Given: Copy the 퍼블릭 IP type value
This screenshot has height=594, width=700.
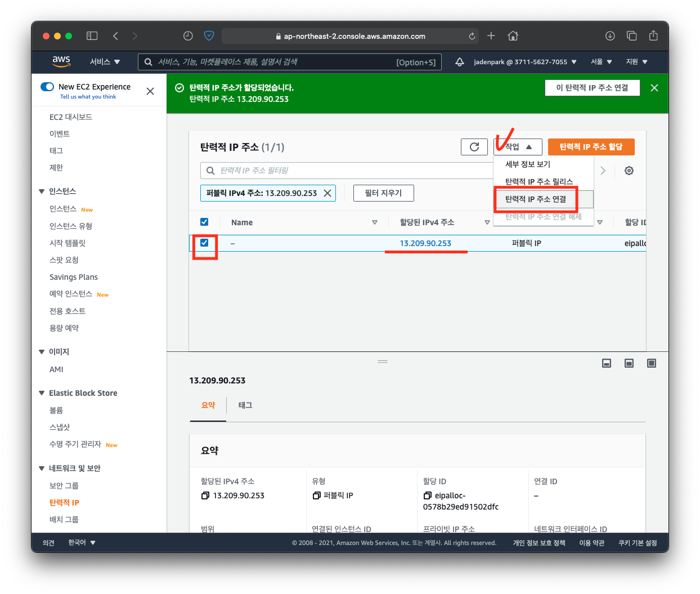Looking at the screenshot, I should coord(317,495).
